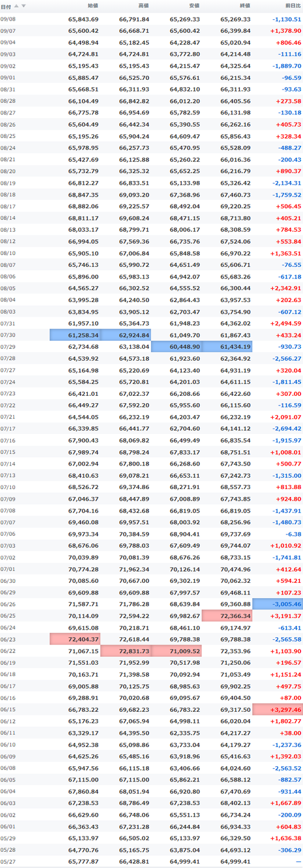Viewport: 303px width, 868px height.
Task: Click the 終値 column header
Action: tap(245, 6)
